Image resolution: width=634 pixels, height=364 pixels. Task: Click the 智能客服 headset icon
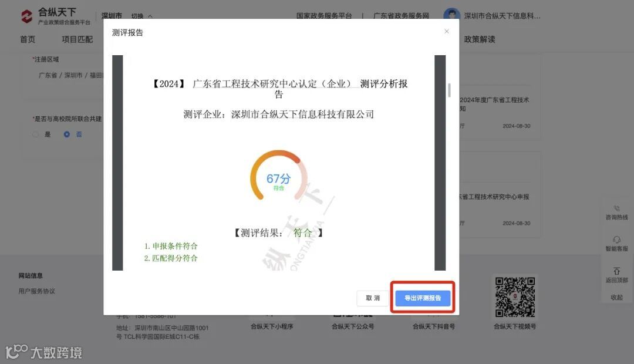pos(616,240)
